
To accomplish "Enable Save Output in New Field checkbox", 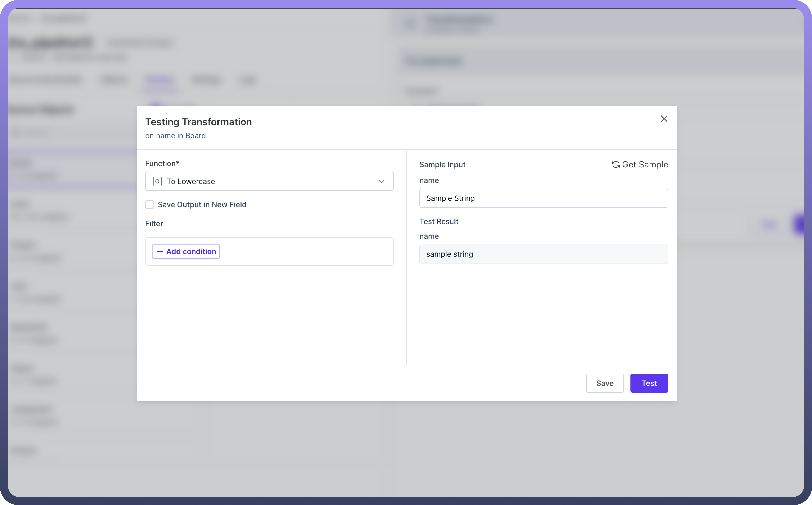I will [149, 204].
